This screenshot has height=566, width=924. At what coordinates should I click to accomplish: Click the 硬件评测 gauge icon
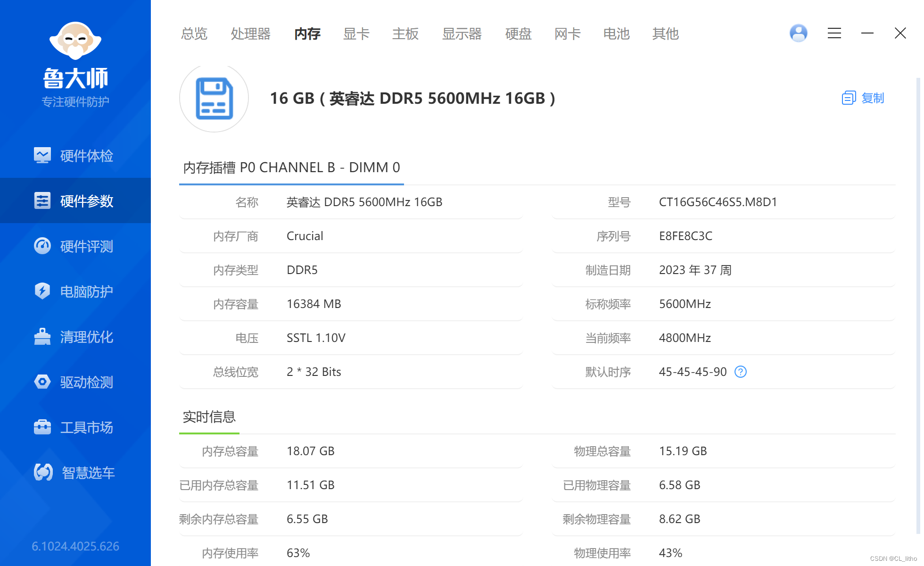click(x=42, y=246)
